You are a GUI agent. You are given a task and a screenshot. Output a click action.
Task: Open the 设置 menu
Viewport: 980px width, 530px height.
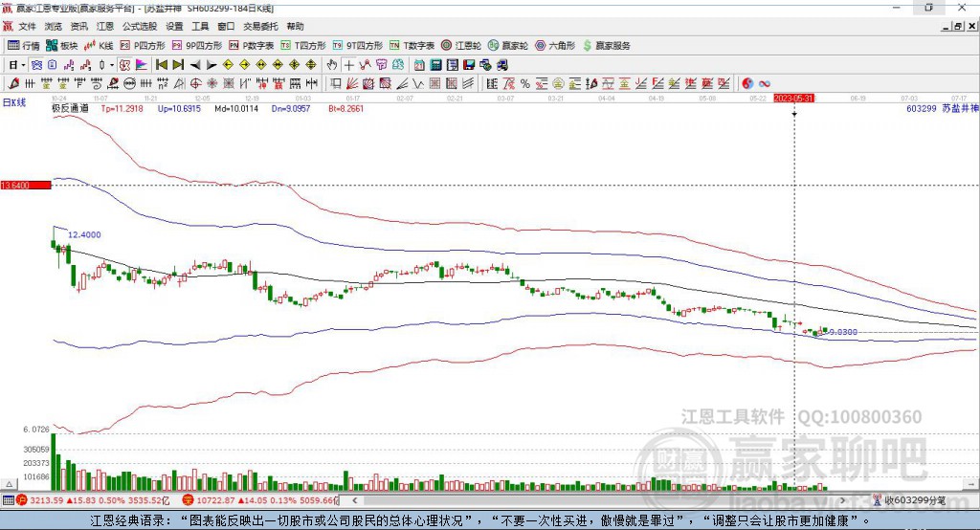pyautogui.click(x=174, y=26)
